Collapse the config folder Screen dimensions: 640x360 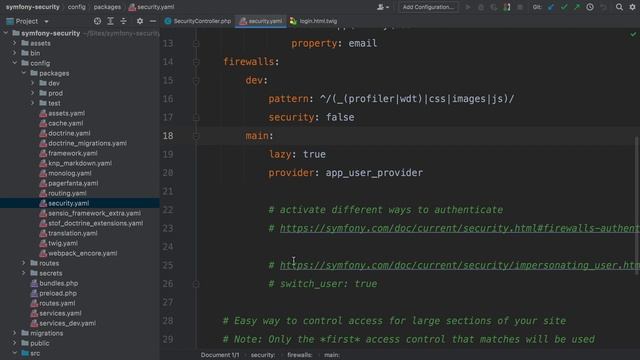(15, 63)
